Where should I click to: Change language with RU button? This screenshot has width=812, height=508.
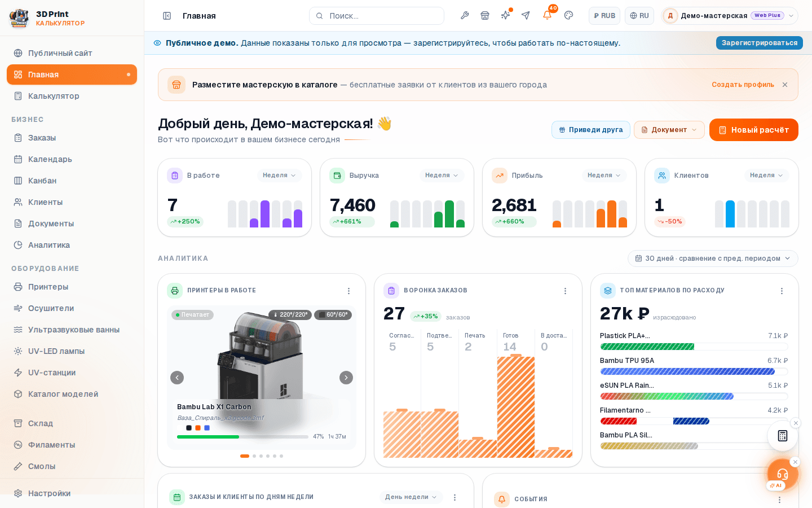click(x=639, y=16)
